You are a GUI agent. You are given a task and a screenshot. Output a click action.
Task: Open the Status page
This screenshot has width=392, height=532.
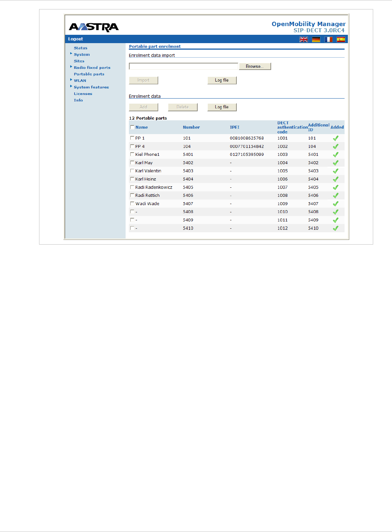(80, 48)
